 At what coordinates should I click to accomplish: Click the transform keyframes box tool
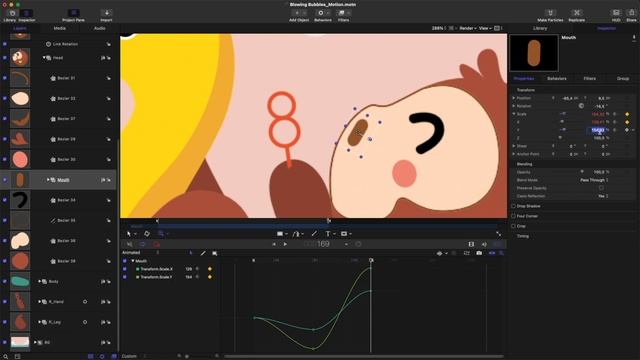click(214, 253)
